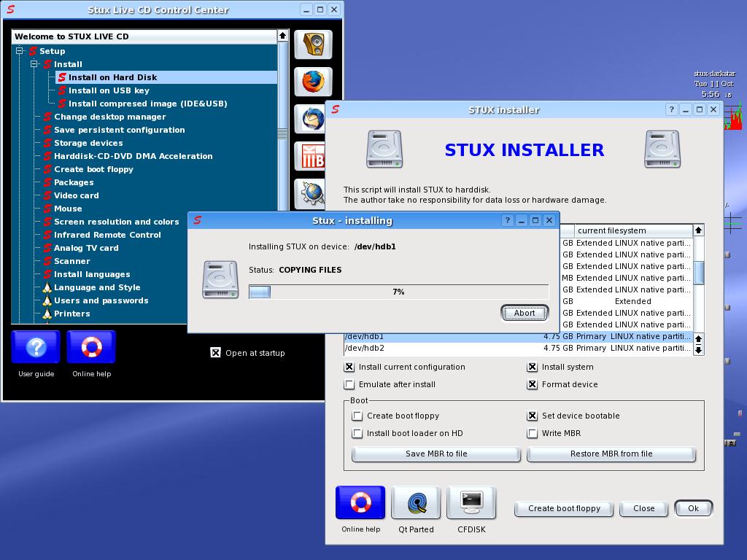Click Restore MBR from file button
747x560 pixels.
tap(611, 454)
